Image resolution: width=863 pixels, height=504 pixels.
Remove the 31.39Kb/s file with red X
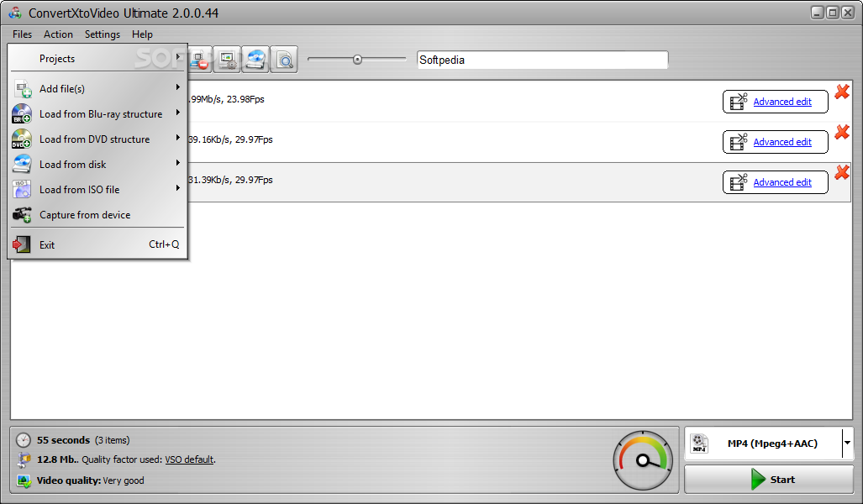pos(842,173)
